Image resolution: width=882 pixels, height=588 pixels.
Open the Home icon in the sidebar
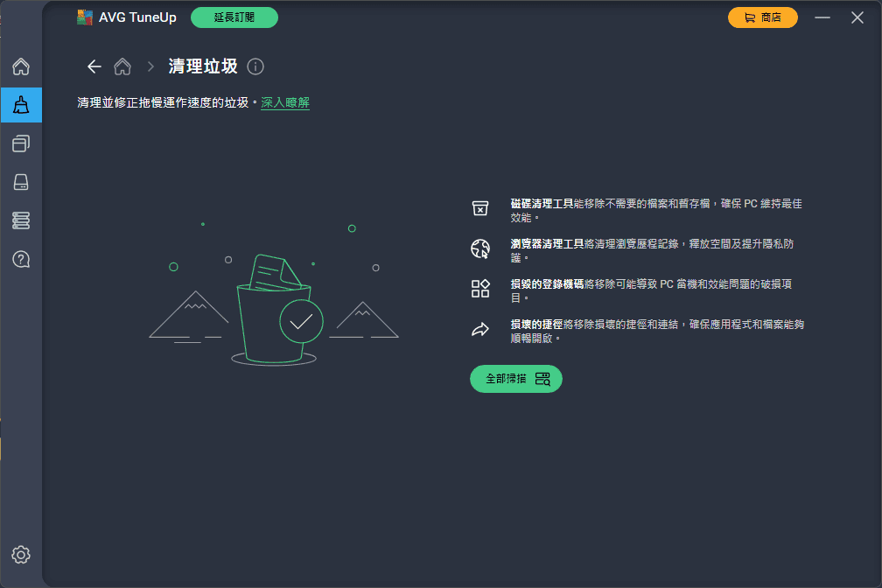coord(21,66)
